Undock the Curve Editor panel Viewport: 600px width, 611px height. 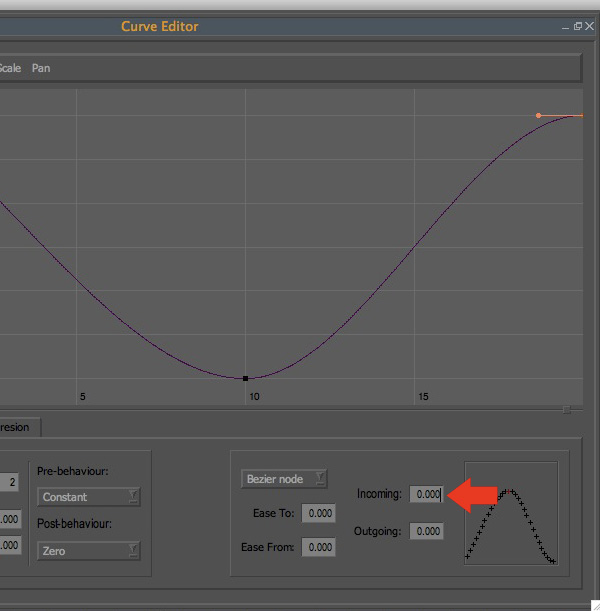coord(578,26)
